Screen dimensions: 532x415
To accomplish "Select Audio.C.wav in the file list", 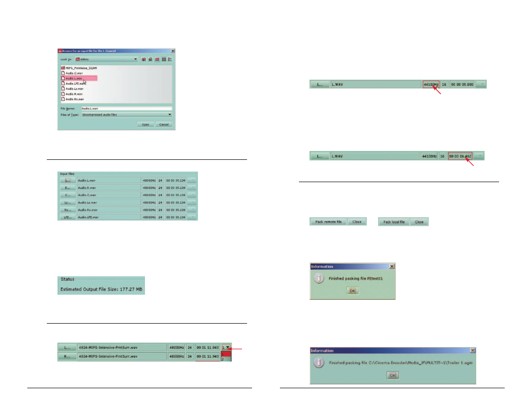I will tap(72, 73).
